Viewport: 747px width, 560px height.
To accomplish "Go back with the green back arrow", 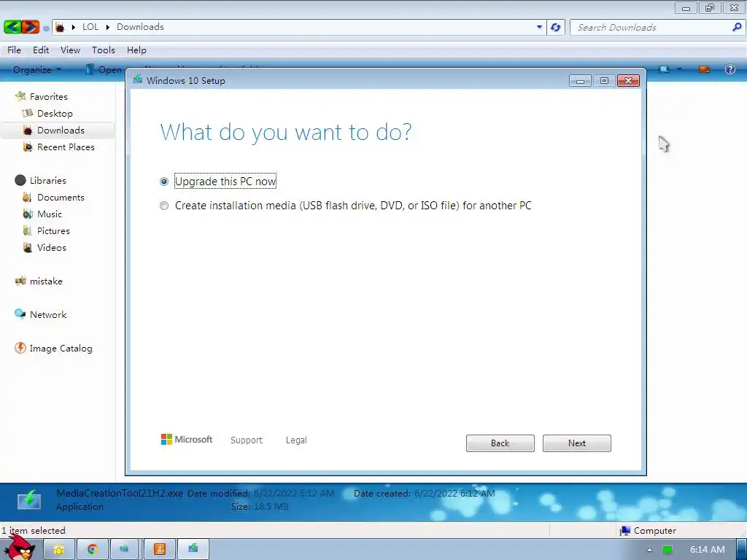I will pos(12,27).
